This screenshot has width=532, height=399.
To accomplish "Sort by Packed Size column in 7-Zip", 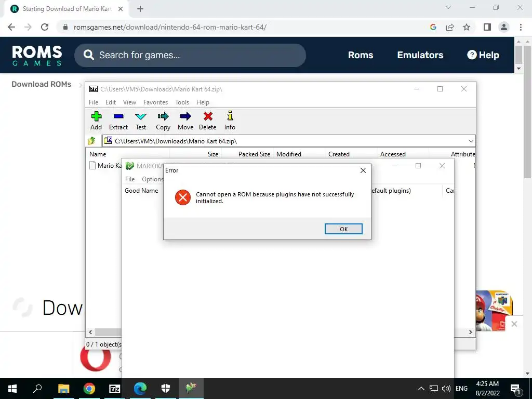I will pyautogui.click(x=247, y=154).
